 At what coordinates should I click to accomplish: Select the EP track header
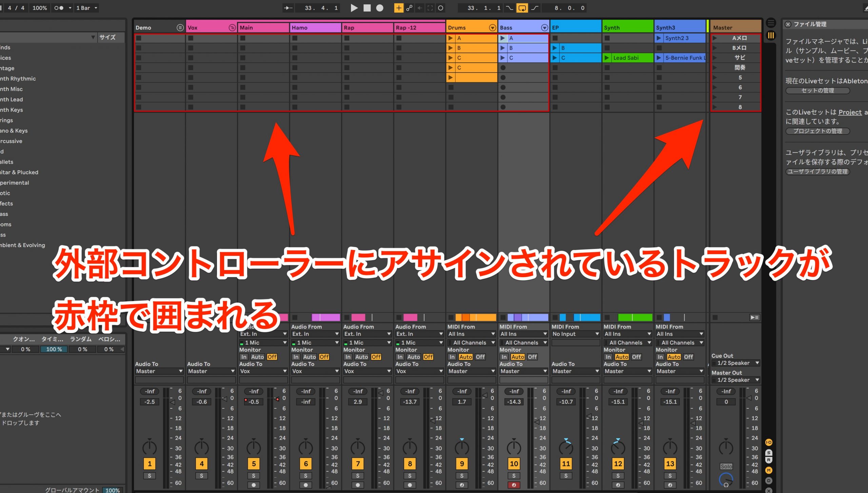[575, 27]
